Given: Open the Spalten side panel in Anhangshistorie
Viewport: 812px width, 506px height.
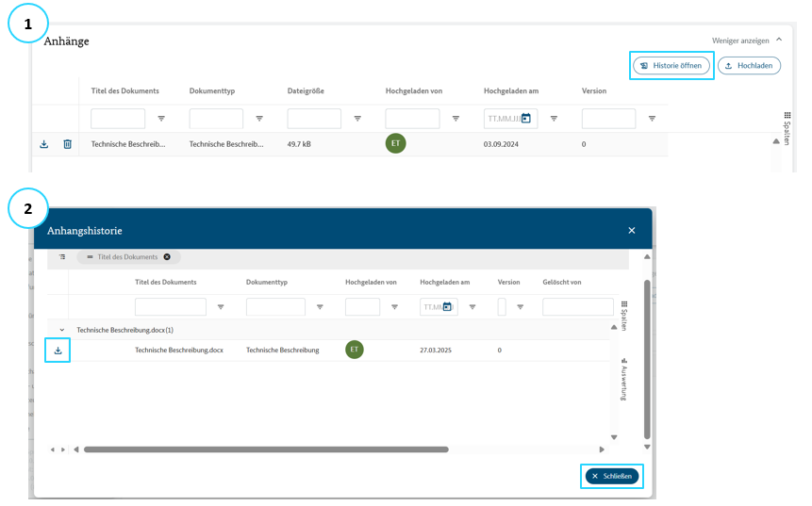Looking at the screenshot, I should [x=623, y=316].
